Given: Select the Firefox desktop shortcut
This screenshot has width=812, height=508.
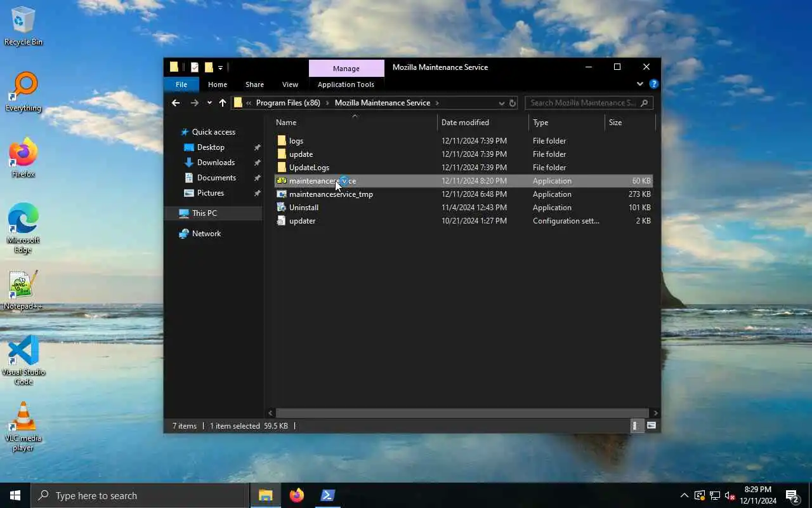Looking at the screenshot, I should tap(23, 158).
